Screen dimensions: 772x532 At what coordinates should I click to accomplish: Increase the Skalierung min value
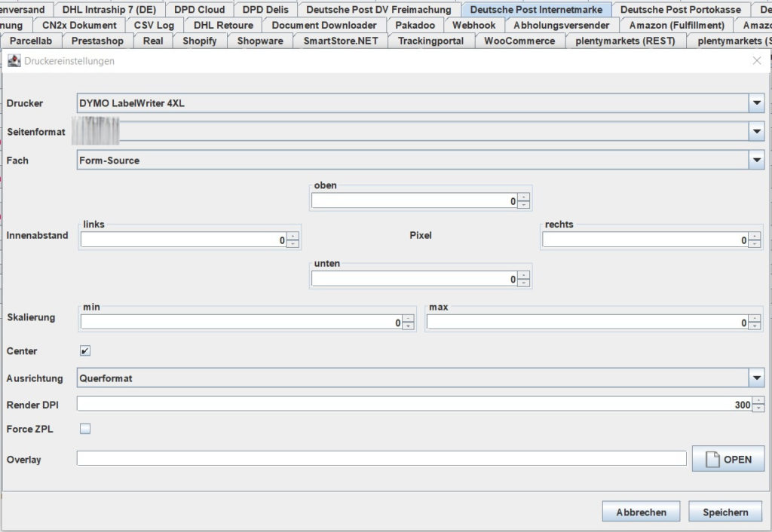408,319
